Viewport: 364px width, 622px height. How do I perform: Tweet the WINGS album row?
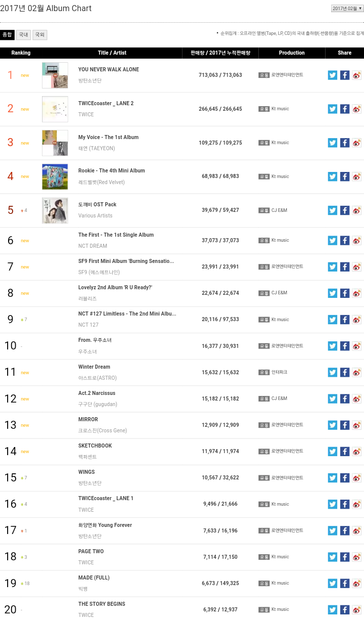tap(332, 478)
